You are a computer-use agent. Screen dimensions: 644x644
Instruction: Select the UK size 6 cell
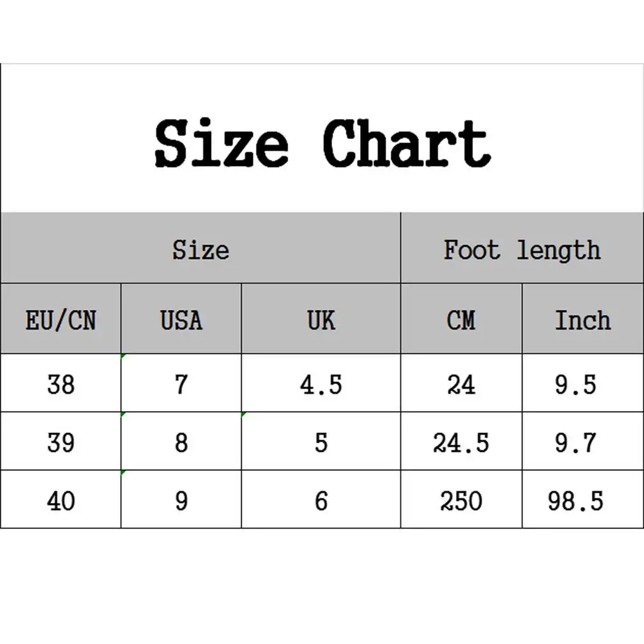(x=321, y=500)
